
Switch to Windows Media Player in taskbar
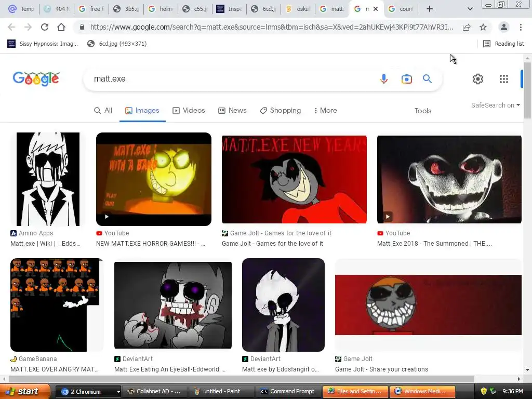pyautogui.click(x=423, y=391)
